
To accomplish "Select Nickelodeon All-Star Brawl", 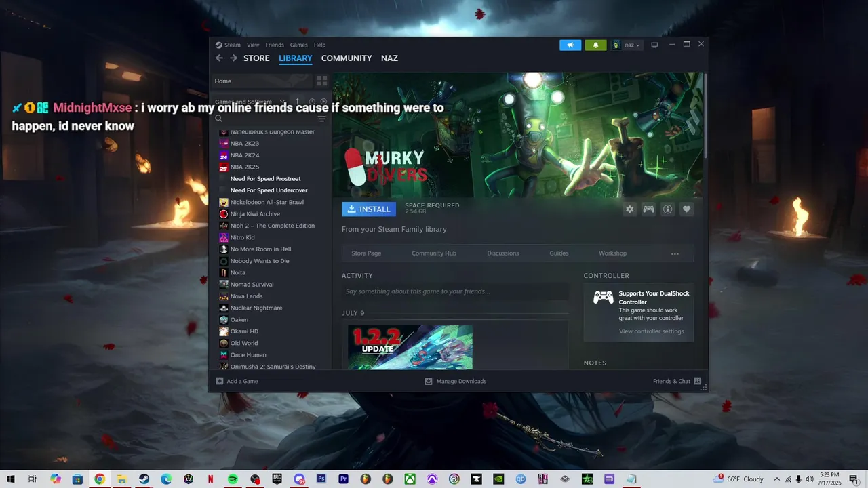I will coord(267,202).
